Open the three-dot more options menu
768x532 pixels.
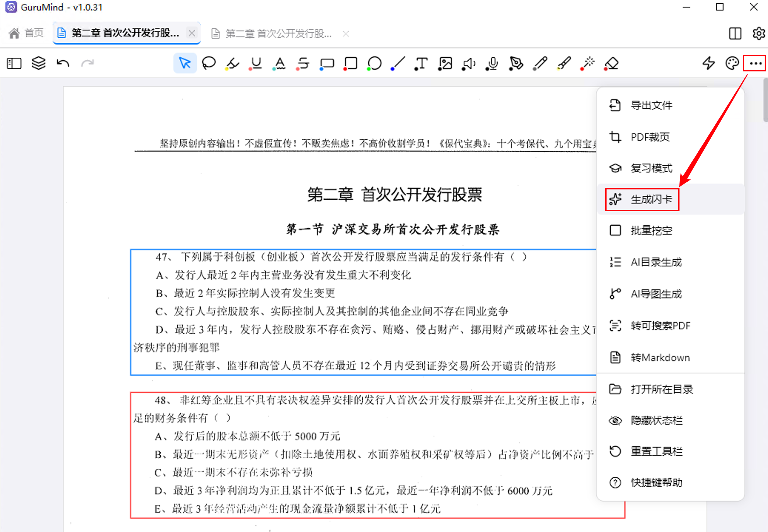755,63
